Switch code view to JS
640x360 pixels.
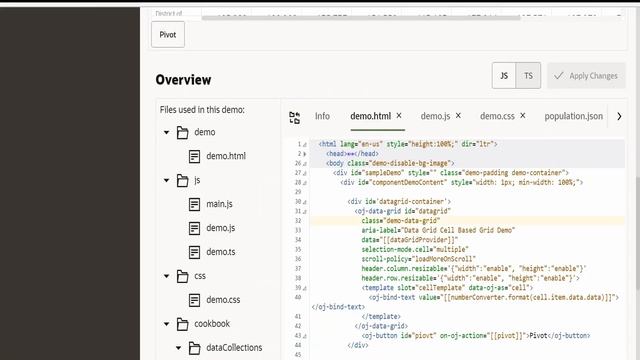click(x=504, y=76)
